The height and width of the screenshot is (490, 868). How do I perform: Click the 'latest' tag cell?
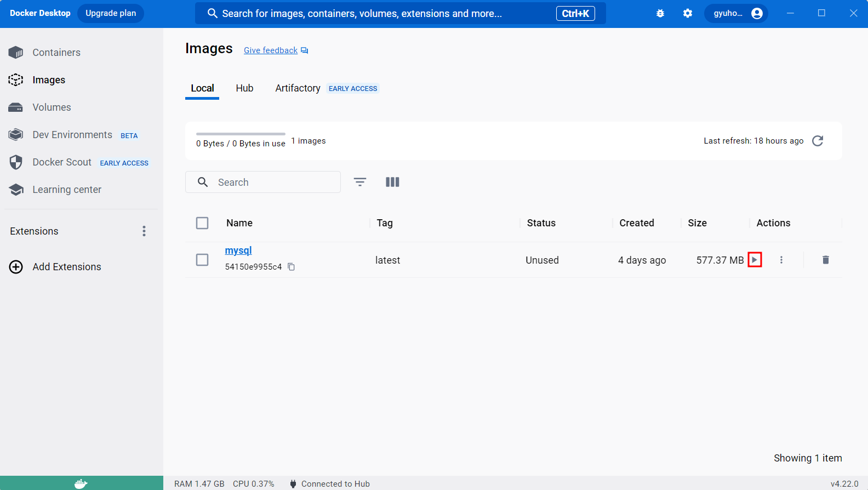click(387, 260)
